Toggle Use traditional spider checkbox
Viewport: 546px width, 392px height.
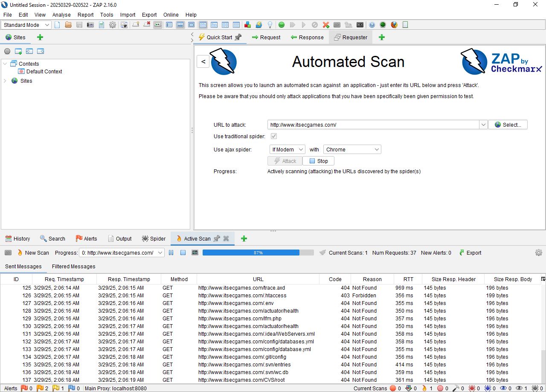tap(274, 136)
